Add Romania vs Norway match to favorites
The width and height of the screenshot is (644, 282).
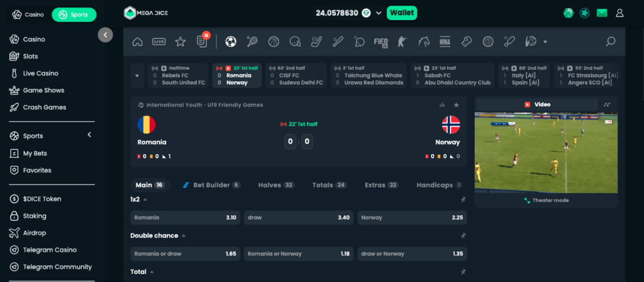(457, 105)
